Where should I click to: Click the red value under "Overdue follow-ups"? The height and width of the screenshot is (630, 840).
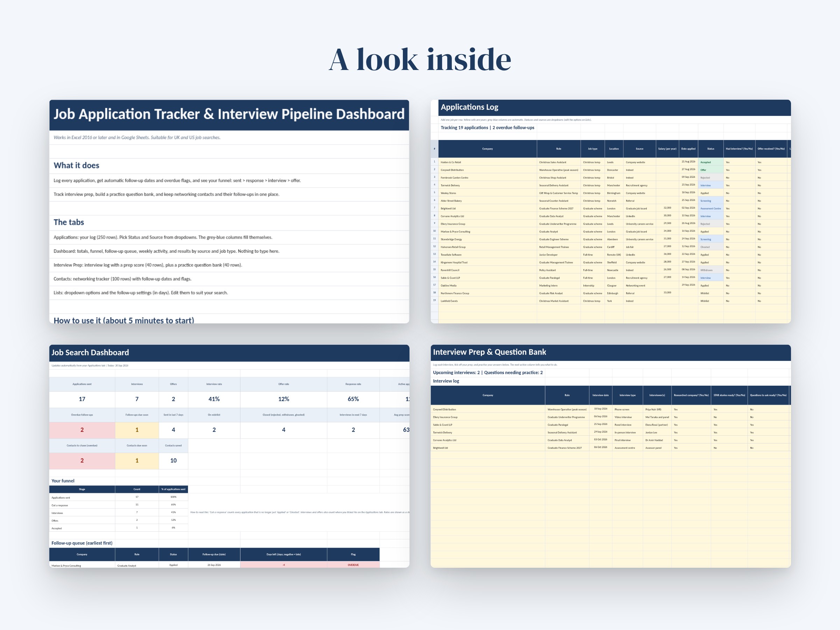[x=82, y=430]
